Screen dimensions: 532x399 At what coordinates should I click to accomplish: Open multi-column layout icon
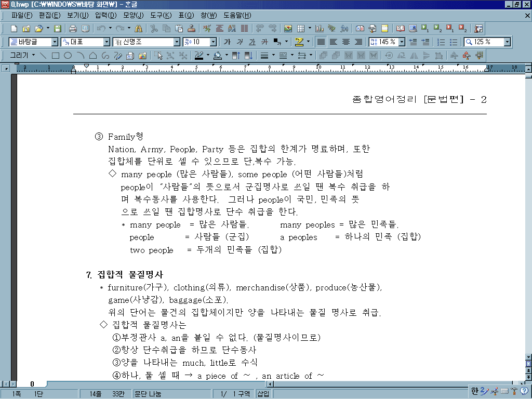coord(244,29)
